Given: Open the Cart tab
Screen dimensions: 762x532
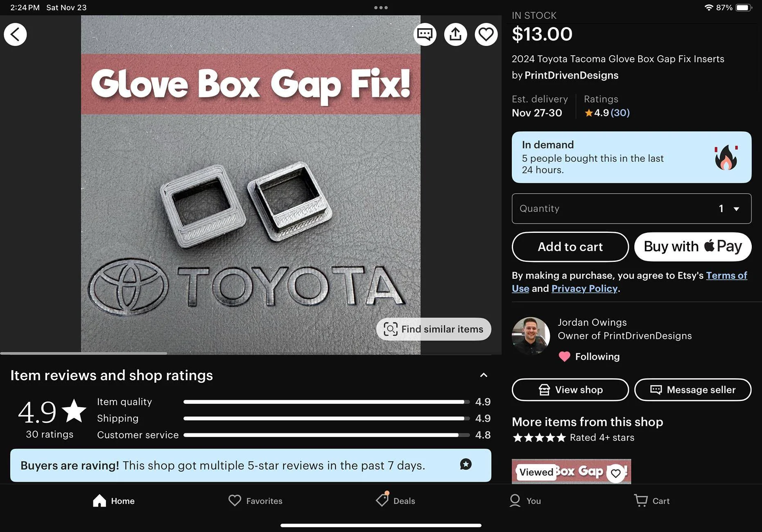Looking at the screenshot, I should [x=652, y=501].
